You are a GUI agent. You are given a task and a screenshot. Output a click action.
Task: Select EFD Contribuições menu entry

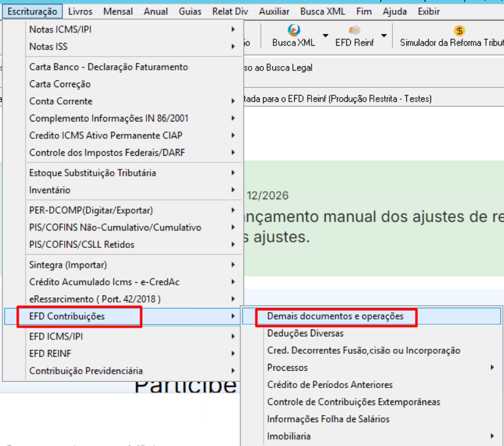pos(122,316)
